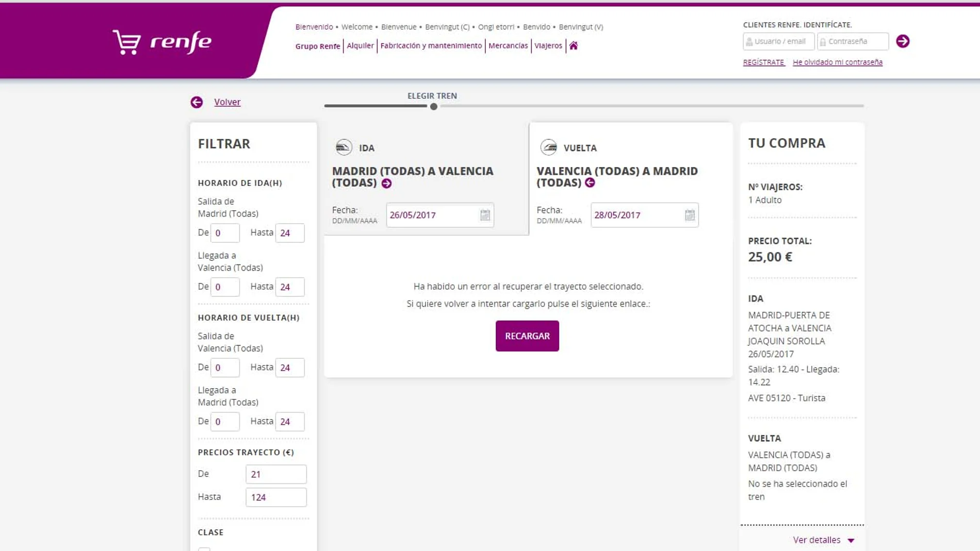980x551 pixels.
Task: Click the return date field 28/05/2017
Action: pyautogui.click(x=645, y=215)
